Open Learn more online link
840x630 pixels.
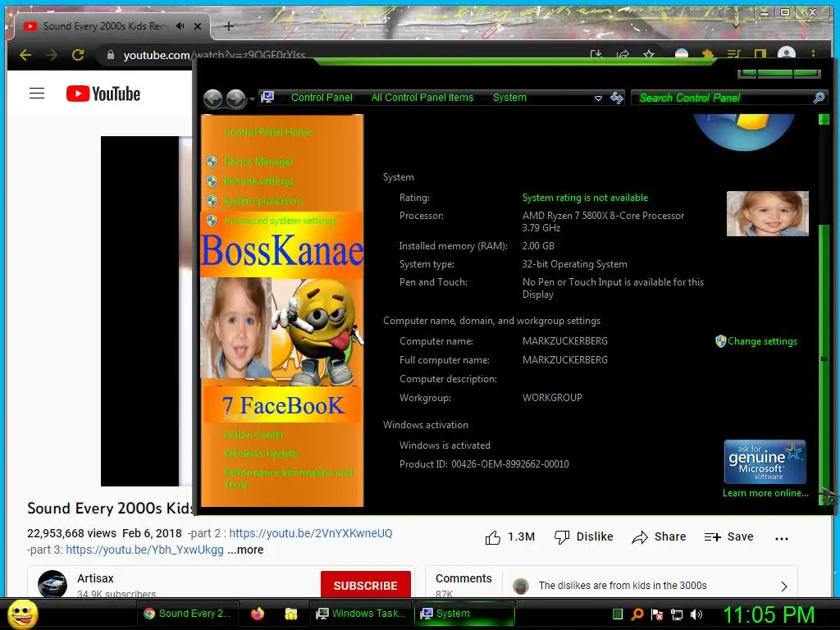(765, 493)
